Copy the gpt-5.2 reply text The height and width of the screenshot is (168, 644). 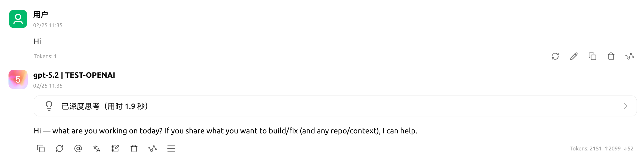coord(41,149)
